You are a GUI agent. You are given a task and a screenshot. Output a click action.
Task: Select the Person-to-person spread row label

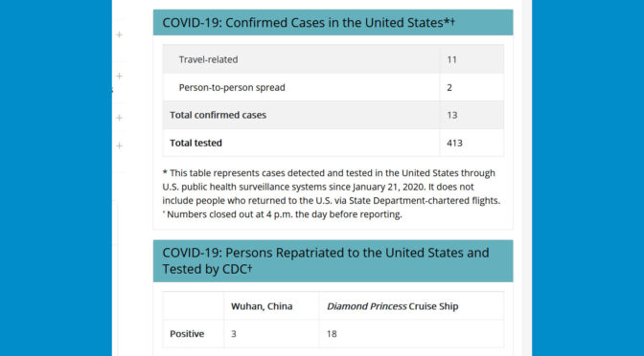(232, 87)
